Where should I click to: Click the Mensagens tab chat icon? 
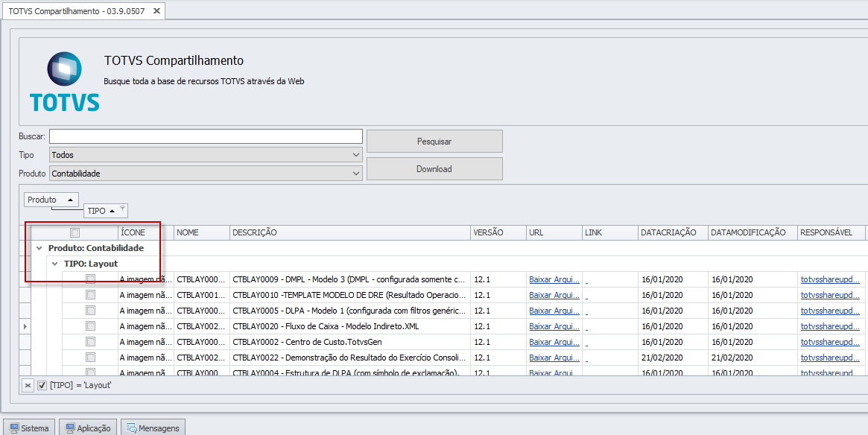[132, 428]
